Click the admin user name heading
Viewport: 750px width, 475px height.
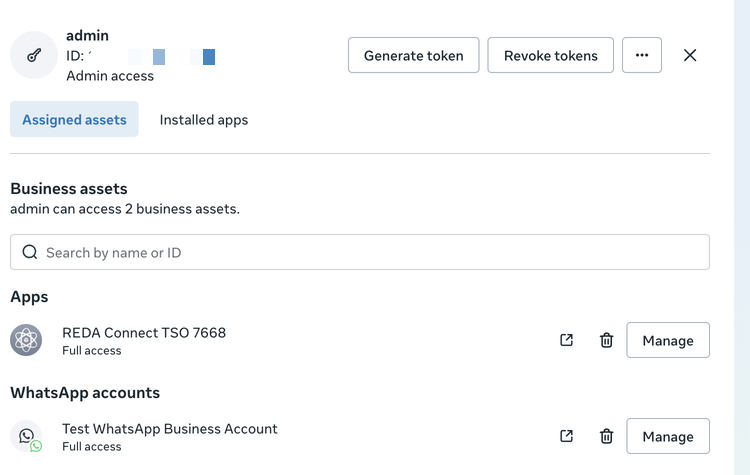click(88, 35)
